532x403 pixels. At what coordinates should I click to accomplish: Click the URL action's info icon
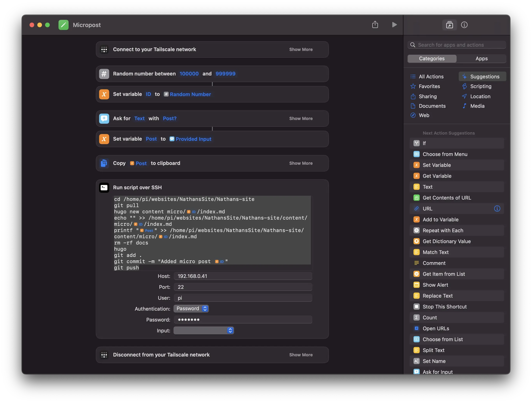497,209
